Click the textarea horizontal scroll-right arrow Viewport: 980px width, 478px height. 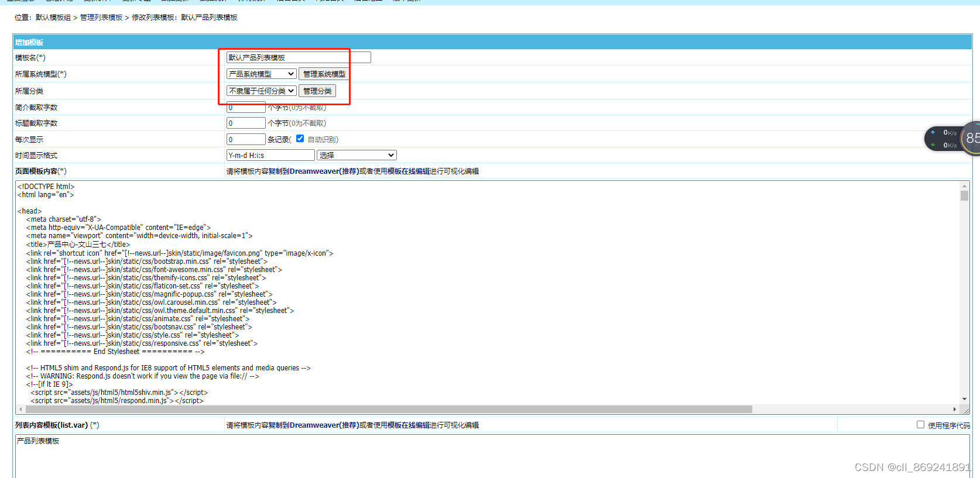coord(955,410)
